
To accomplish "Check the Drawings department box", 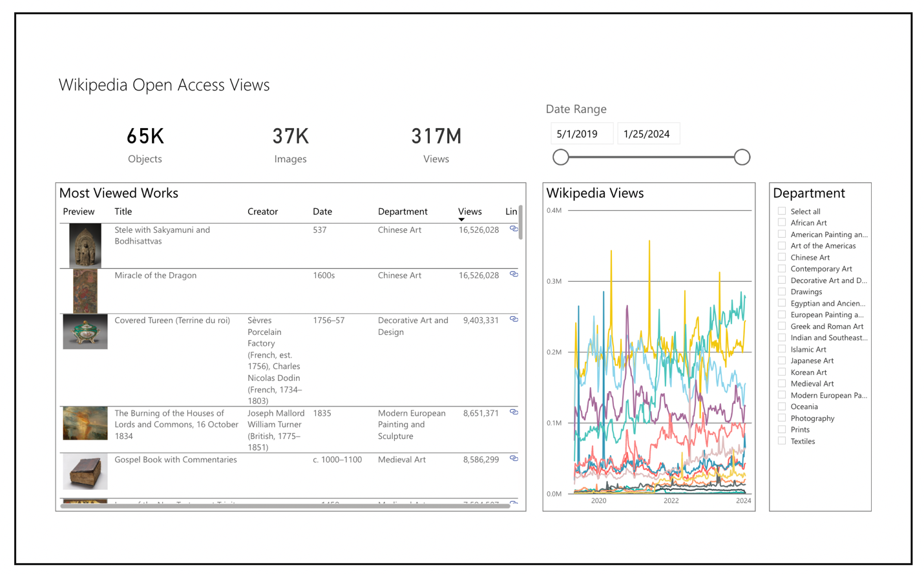I will pyautogui.click(x=782, y=292).
